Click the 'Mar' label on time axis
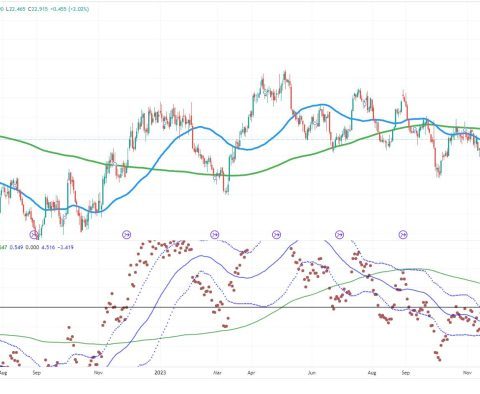The width and height of the screenshot is (480, 394). click(217, 373)
